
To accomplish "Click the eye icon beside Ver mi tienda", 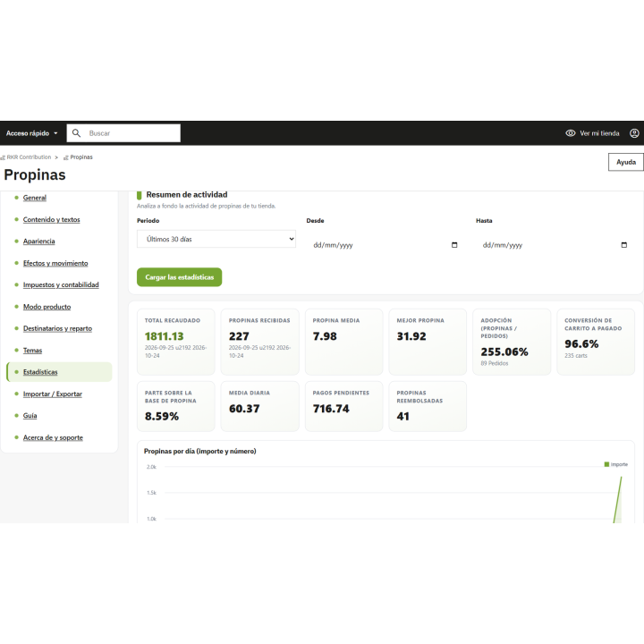I will pos(570,133).
